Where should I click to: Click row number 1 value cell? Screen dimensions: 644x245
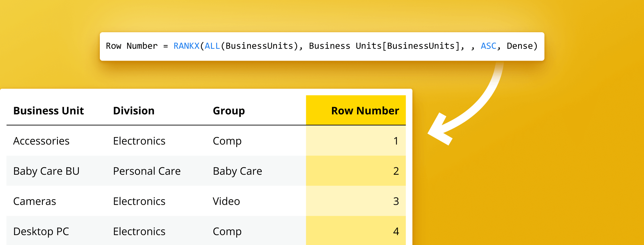coord(396,141)
